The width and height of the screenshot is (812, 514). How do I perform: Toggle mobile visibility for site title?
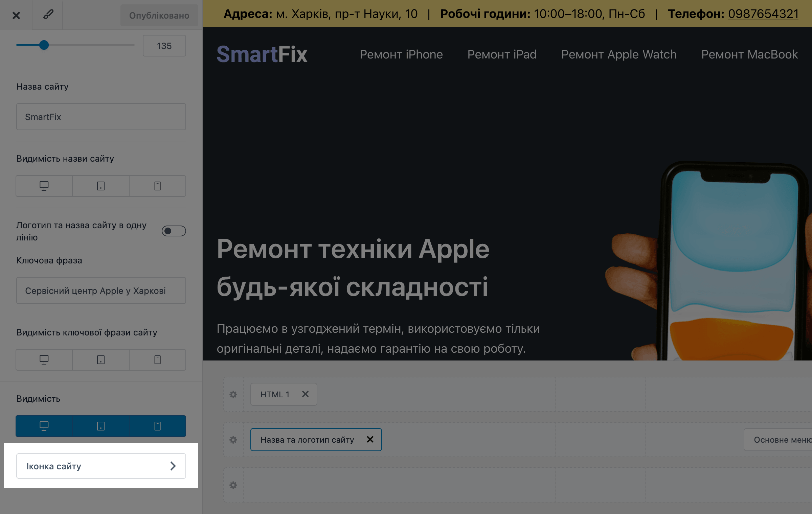point(157,186)
